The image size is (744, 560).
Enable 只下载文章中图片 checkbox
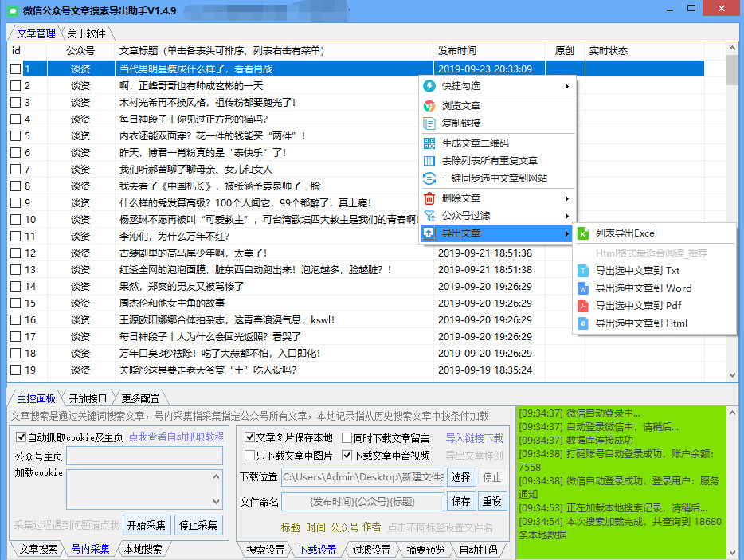(x=249, y=456)
